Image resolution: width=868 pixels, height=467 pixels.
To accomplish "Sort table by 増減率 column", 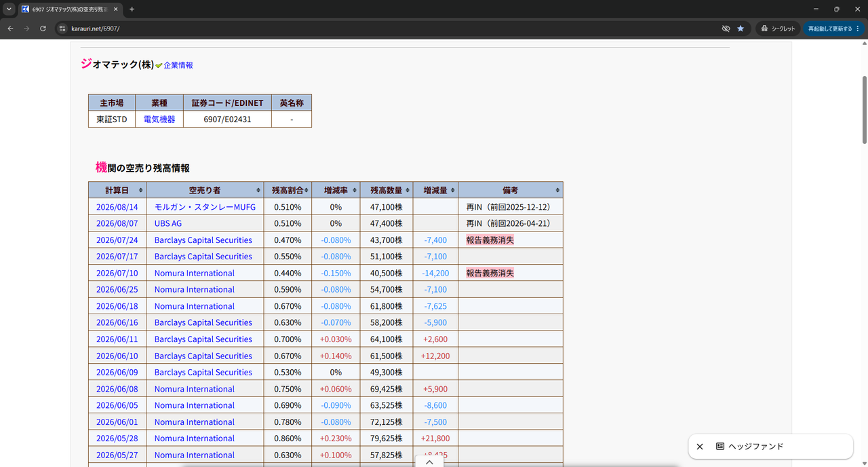I will point(336,190).
